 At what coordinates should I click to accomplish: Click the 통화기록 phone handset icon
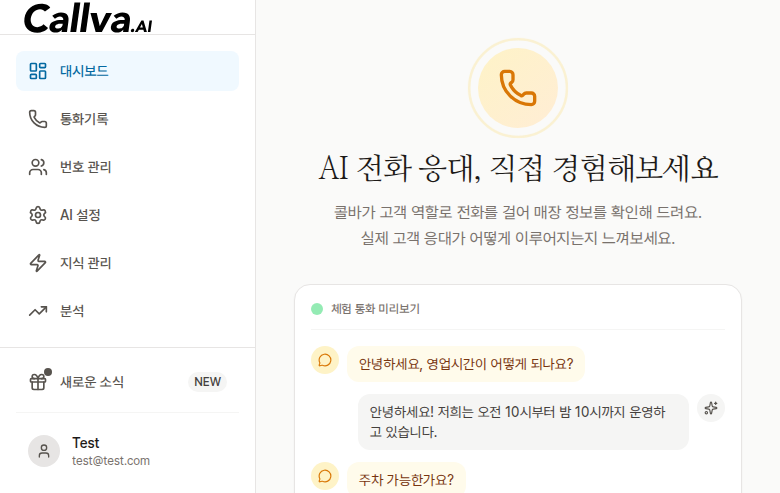38,119
